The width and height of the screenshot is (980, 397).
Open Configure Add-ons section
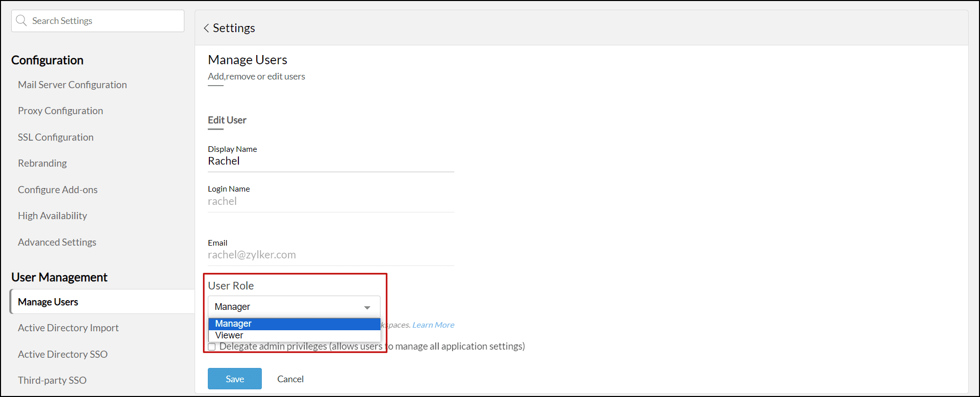(x=58, y=190)
